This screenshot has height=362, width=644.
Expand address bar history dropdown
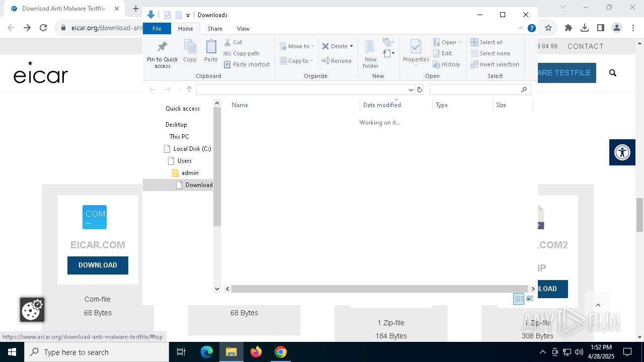[x=411, y=89]
